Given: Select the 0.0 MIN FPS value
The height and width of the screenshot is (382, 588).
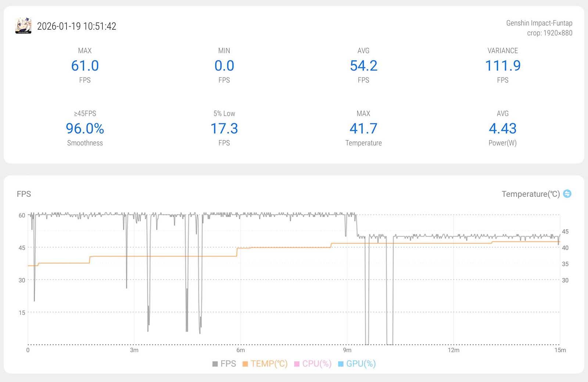Looking at the screenshot, I should [224, 66].
